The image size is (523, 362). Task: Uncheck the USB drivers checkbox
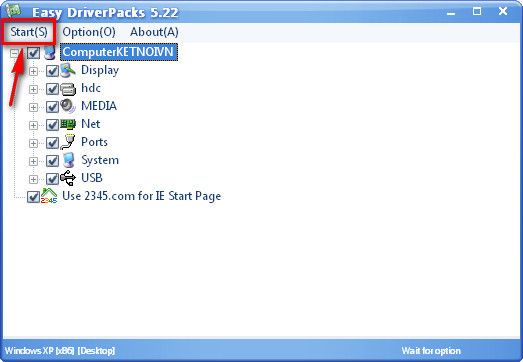tap(52, 179)
